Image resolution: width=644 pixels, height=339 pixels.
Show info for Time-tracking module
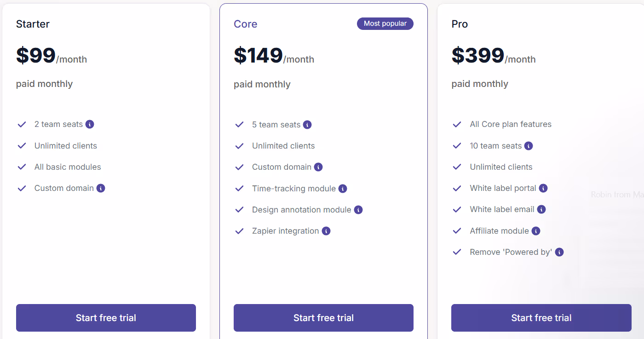point(343,189)
